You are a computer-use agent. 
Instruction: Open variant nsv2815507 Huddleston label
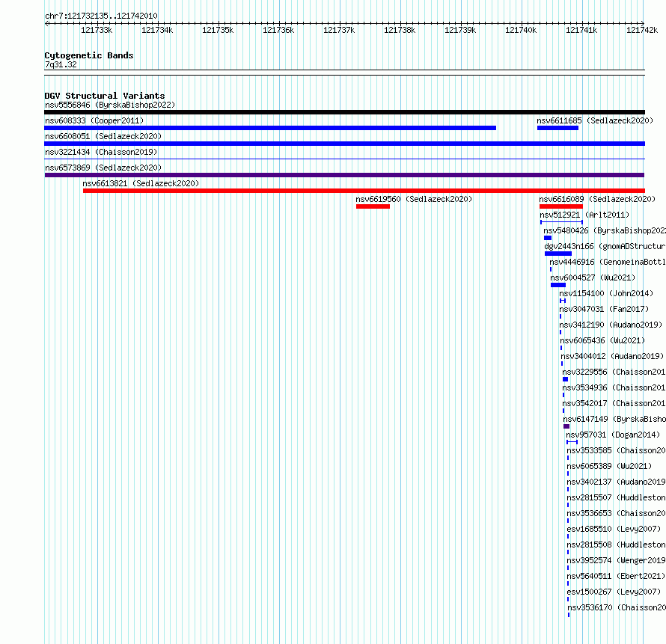(616, 497)
